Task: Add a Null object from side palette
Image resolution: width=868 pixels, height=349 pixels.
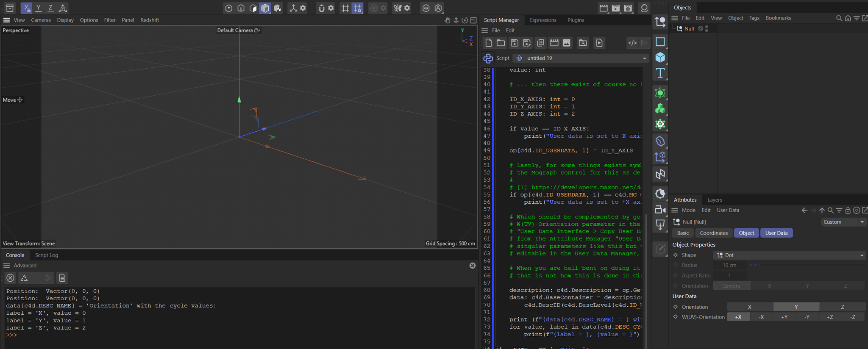Action: [x=660, y=22]
